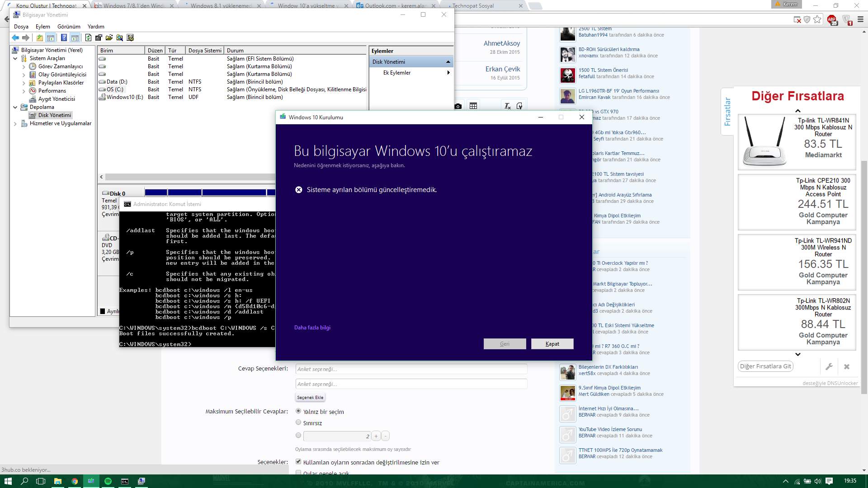868x488 pixels.
Task: Click the bookmark star icon in Chrome
Action: click(x=817, y=19)
